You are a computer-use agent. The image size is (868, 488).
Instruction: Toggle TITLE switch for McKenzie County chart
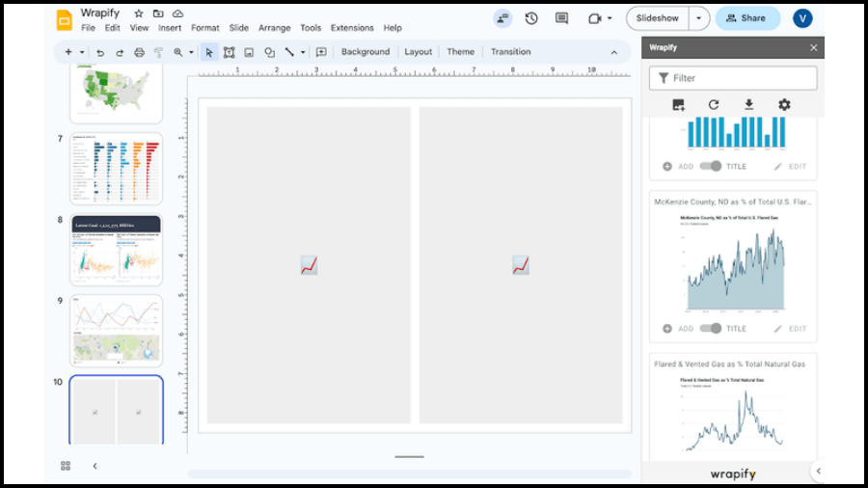pos(710,328)
